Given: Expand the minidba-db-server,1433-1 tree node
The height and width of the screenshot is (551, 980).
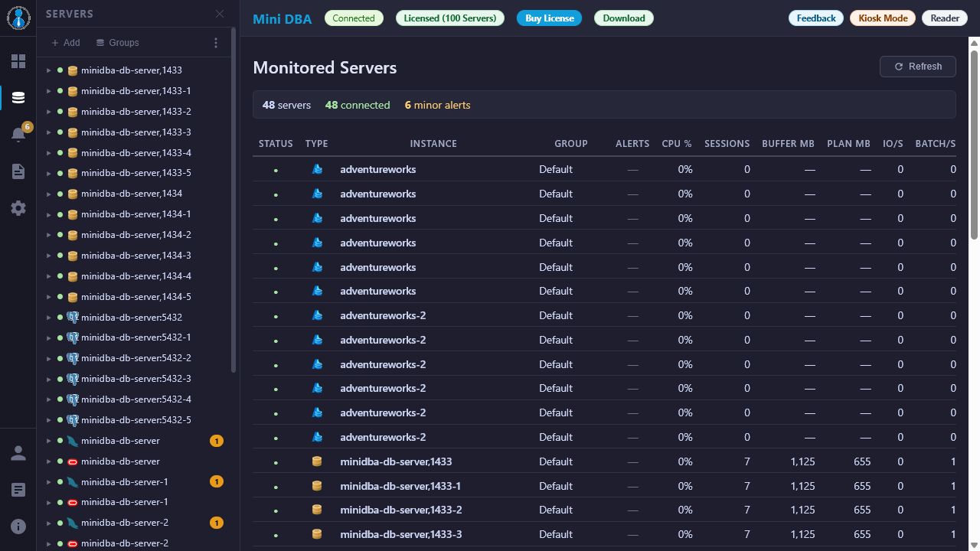Looking at the screenshot, I should (49, 91).
